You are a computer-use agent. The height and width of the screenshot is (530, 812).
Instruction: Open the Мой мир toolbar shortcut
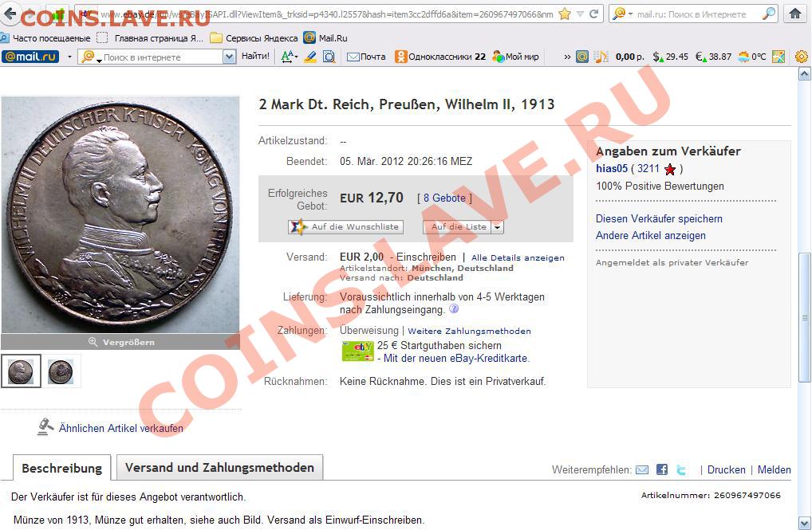[516, 57]
